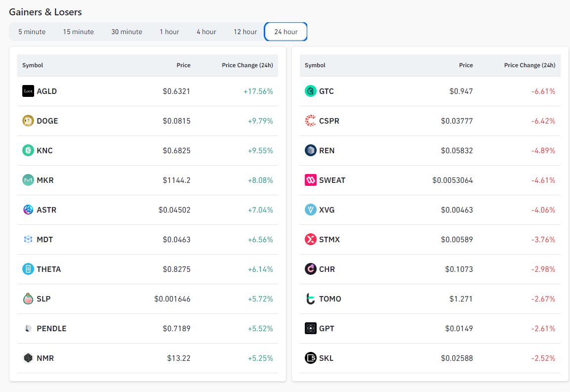Viewport: 570px width, 392px height.
Task: Select the 24 hour tab
Action: [x=285, y=32]
